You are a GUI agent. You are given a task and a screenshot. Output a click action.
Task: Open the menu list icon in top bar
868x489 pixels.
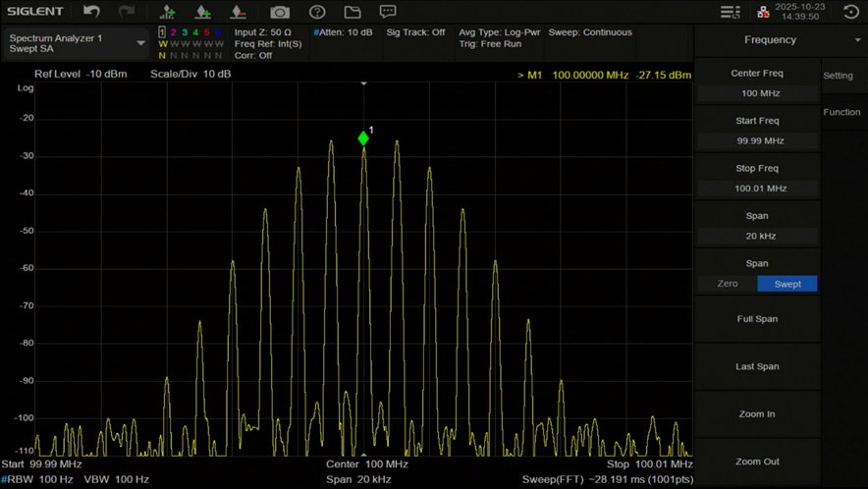click(730, 12)
